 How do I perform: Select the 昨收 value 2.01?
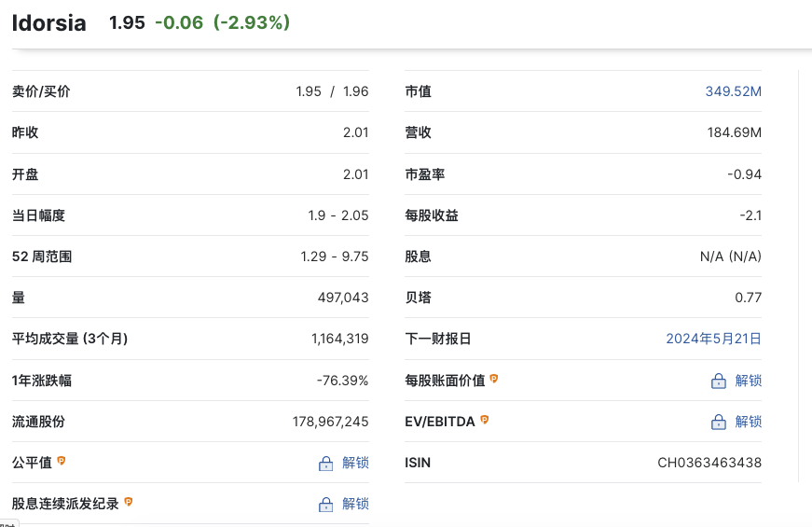pos(356,132)
